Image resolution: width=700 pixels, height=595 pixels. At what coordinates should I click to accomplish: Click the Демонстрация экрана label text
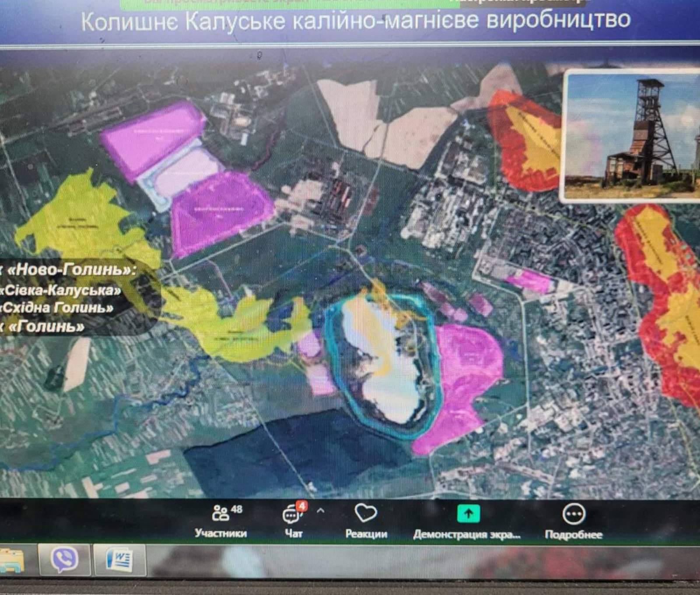tap(467, 535)
